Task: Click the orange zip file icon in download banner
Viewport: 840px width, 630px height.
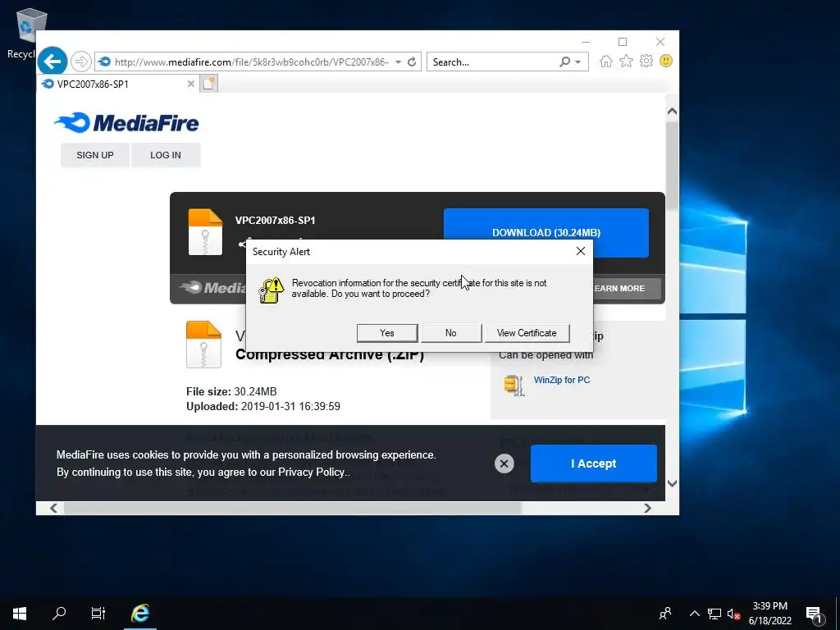Action: (205, 232)
